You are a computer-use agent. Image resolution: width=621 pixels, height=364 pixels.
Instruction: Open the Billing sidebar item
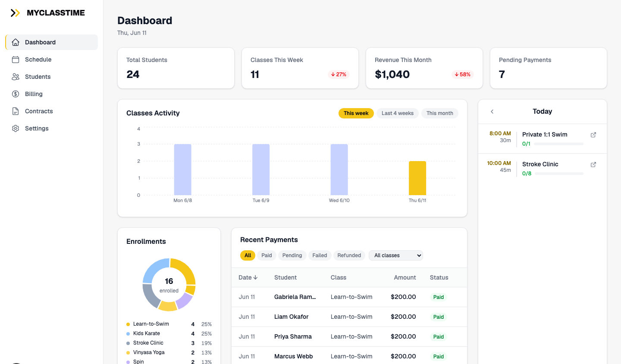pos(52,94)
